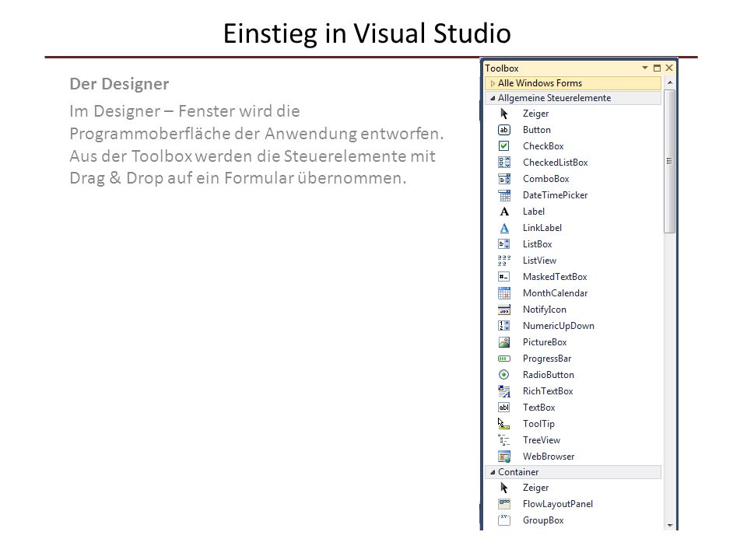Image resolution: width=747 pixels, height=560 pixels.
Task: Select the DateTimePicker icon
Action: pos(503,195)
